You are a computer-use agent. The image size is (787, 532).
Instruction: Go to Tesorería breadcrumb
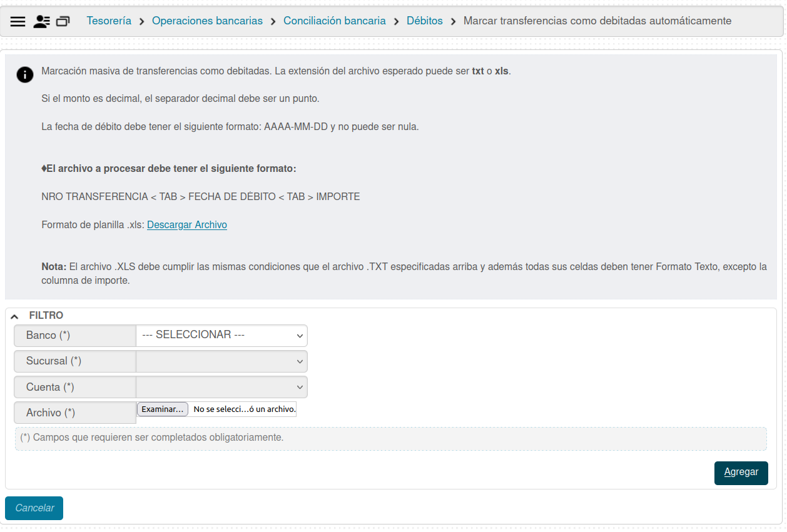pyautogui.click(x=109, y=21)
